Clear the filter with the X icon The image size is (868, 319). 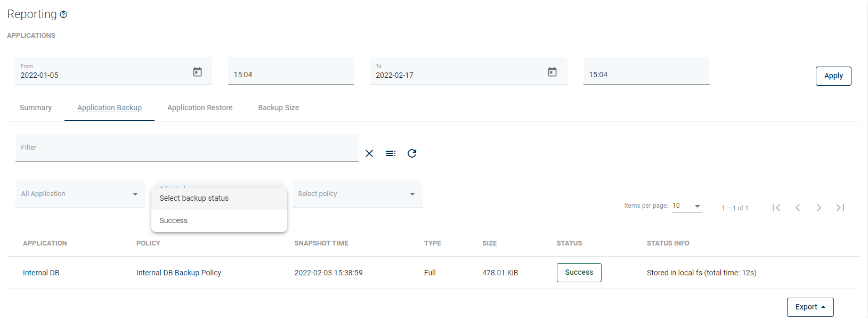[x=369, y=153]
